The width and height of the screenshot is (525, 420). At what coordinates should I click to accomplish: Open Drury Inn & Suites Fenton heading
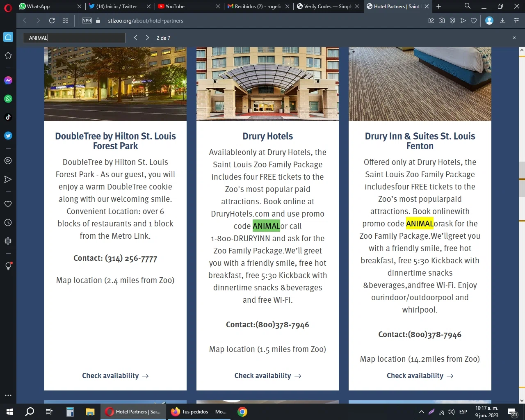pyautogui.click(x=420, y=141)
